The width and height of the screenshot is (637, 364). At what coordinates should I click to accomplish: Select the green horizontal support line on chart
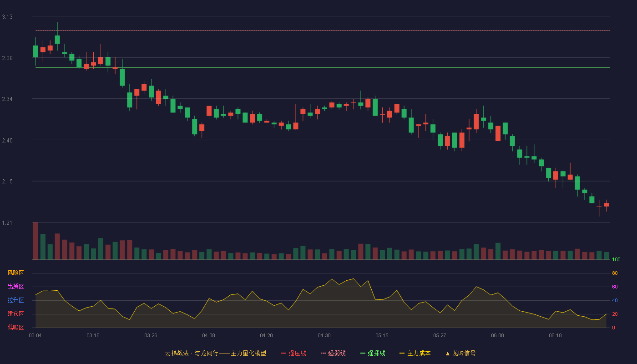323,67
